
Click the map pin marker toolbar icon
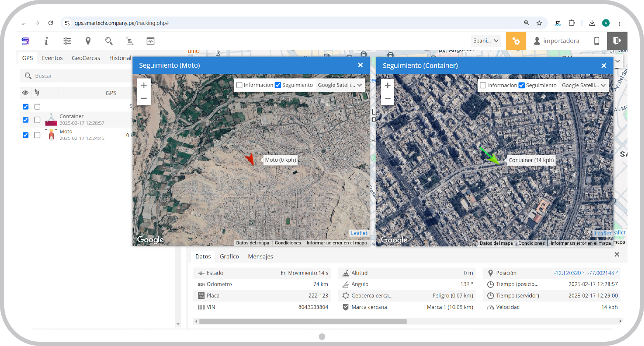88,41
